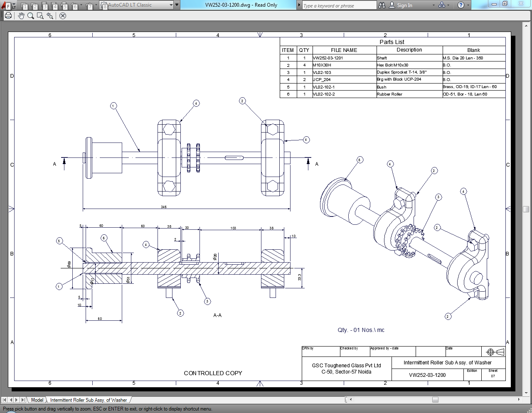Expand the Quick Access Toolbar customize arrow
532x413 pixels.
click(177, 5)
